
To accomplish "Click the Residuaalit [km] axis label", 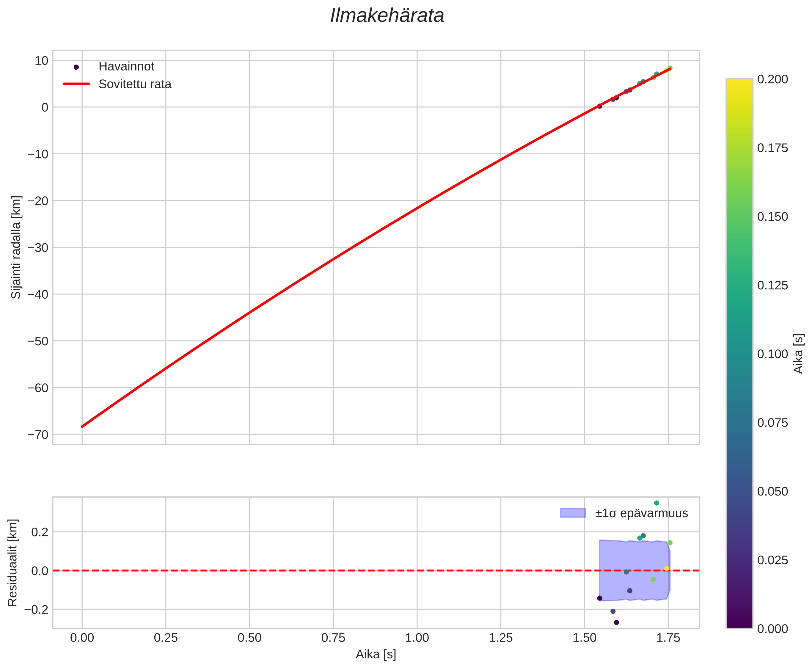I will click(13, 562).
